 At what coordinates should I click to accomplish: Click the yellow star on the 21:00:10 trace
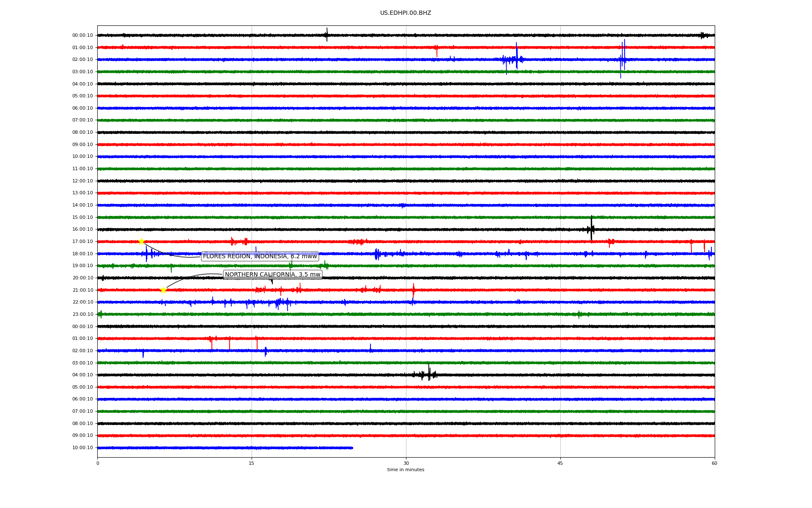click(x=163, y=290)
